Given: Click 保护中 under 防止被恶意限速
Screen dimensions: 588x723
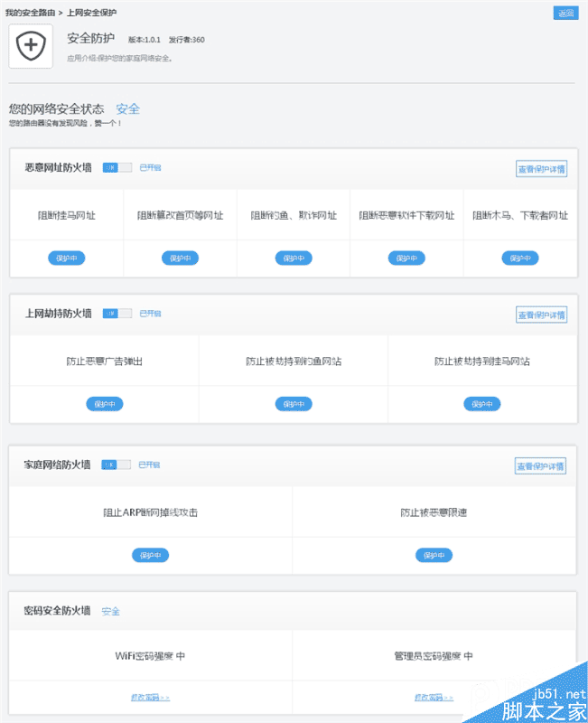Looking at the screenshot, I should point(434,555).
